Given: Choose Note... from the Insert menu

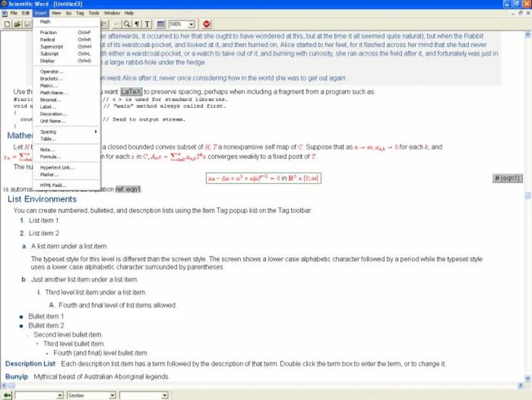Looking at the screenshot, I should (67, 150).
